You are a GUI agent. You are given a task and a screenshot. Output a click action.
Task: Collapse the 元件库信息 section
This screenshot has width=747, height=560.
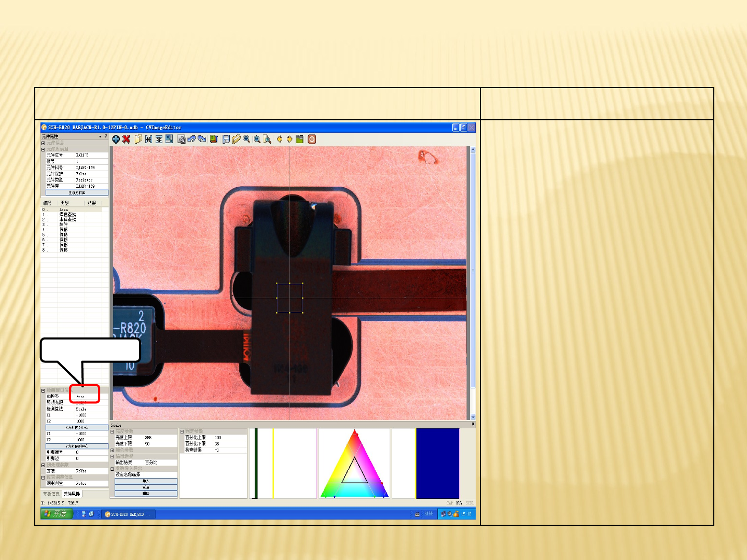[43, 149]
